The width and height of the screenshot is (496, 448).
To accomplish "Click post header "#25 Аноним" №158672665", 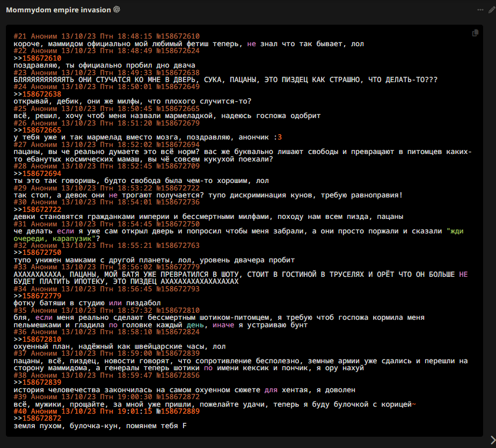I will [x=107, y=109].
